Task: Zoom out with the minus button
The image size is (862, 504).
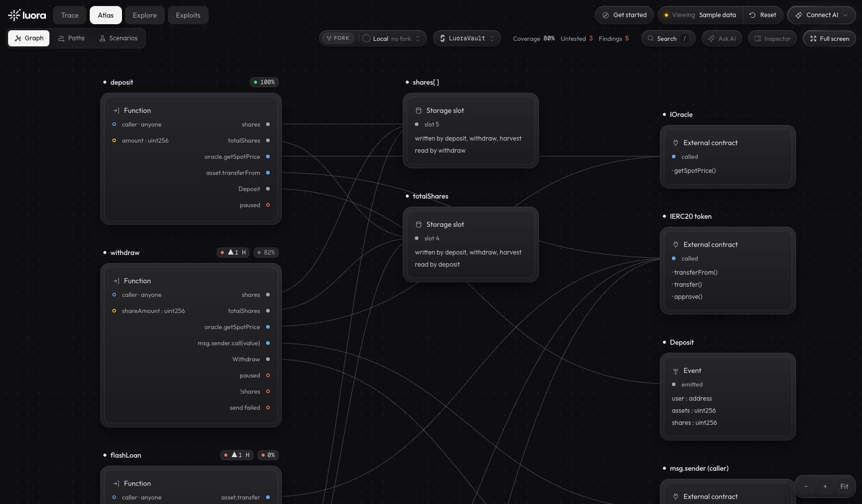Action: 806,486
